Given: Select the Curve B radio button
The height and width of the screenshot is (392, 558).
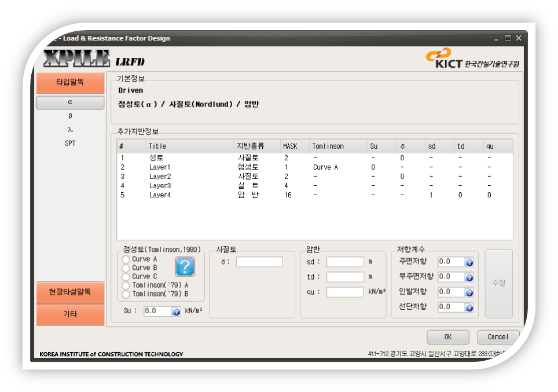Looking at the screenshot, I should point(126,268).
